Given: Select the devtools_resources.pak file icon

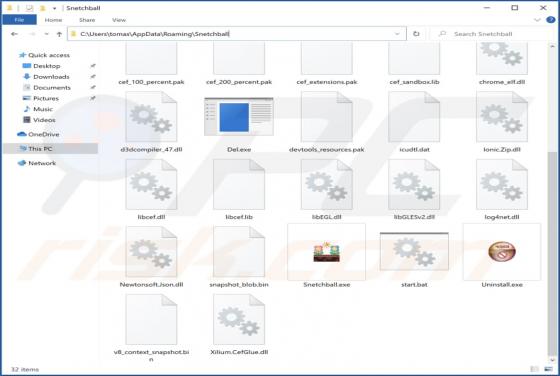Looking at the screenshot, I should coord(326,117).
